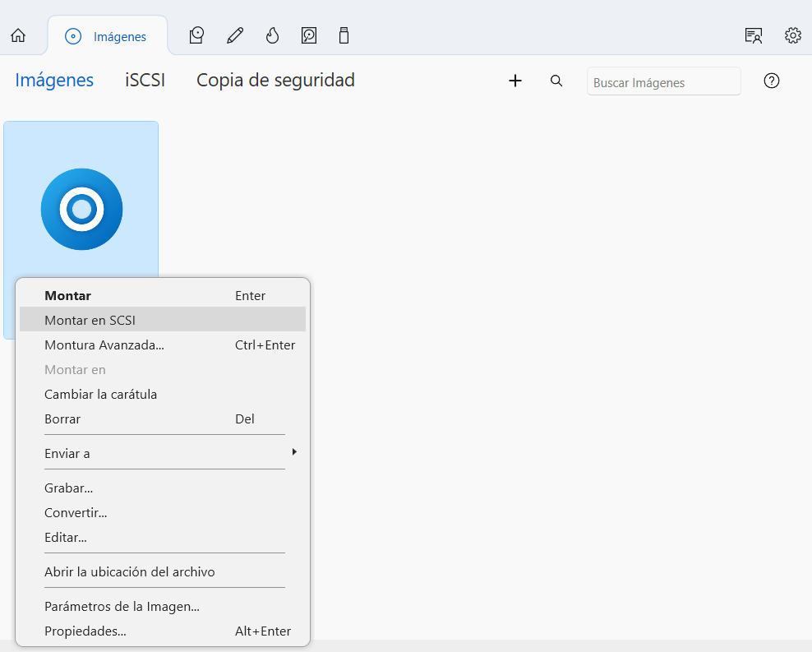
Task: Open help question mark icon
Action: pos(771,81)
